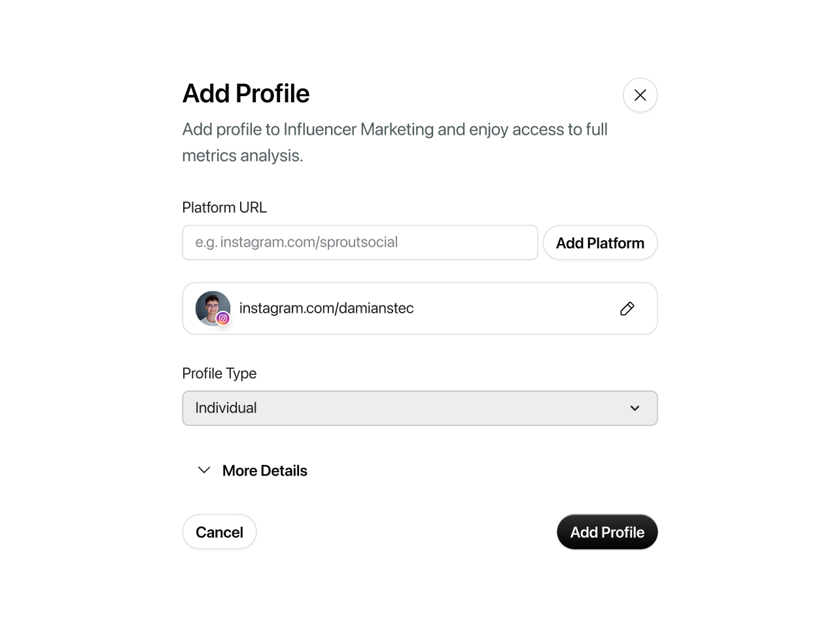The image size is (840, 628).
Task: Click the word Individual in the dropdown
Action: pos(226,408)
